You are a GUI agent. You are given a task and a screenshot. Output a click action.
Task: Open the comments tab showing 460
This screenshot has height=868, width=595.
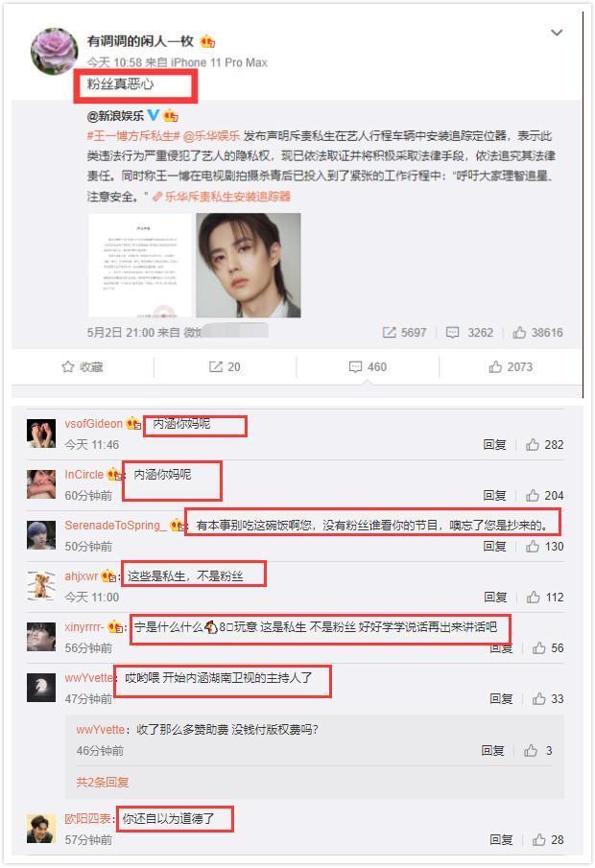368,366
